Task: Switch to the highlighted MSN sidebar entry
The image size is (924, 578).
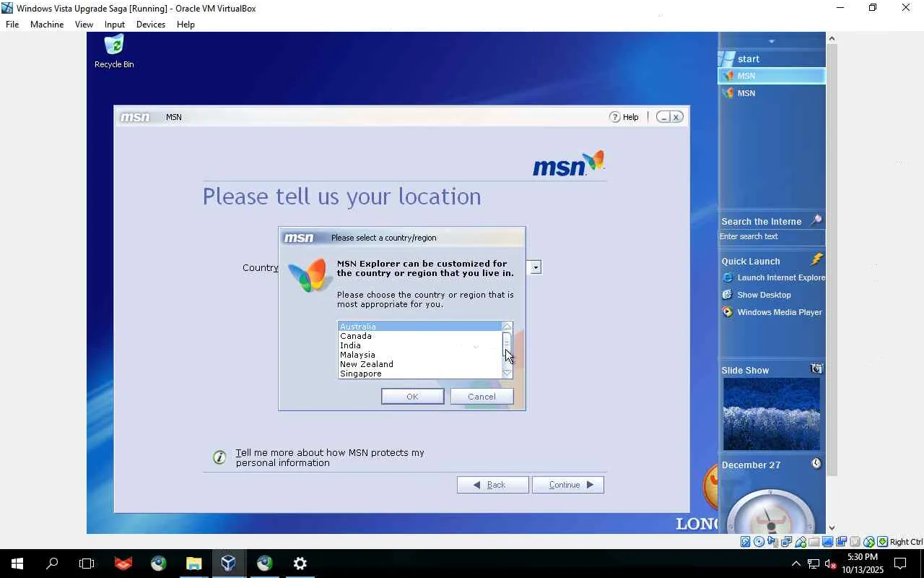Action: tap(772, 76)
